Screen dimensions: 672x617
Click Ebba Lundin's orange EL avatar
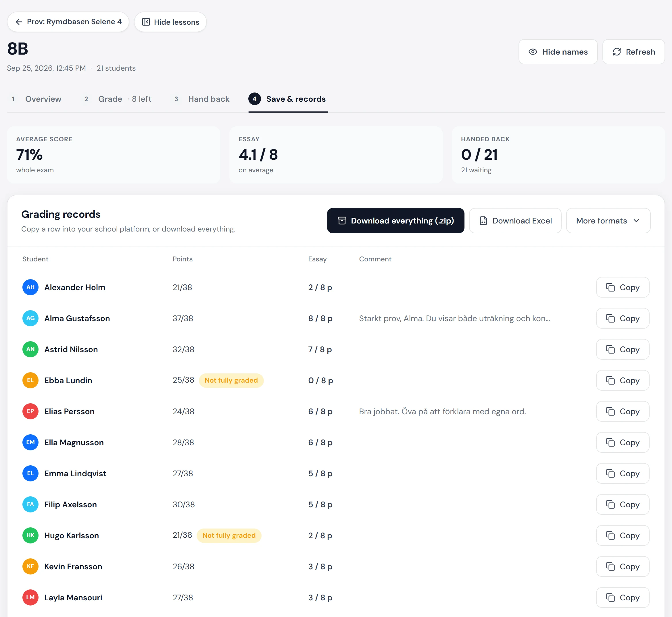30,380
